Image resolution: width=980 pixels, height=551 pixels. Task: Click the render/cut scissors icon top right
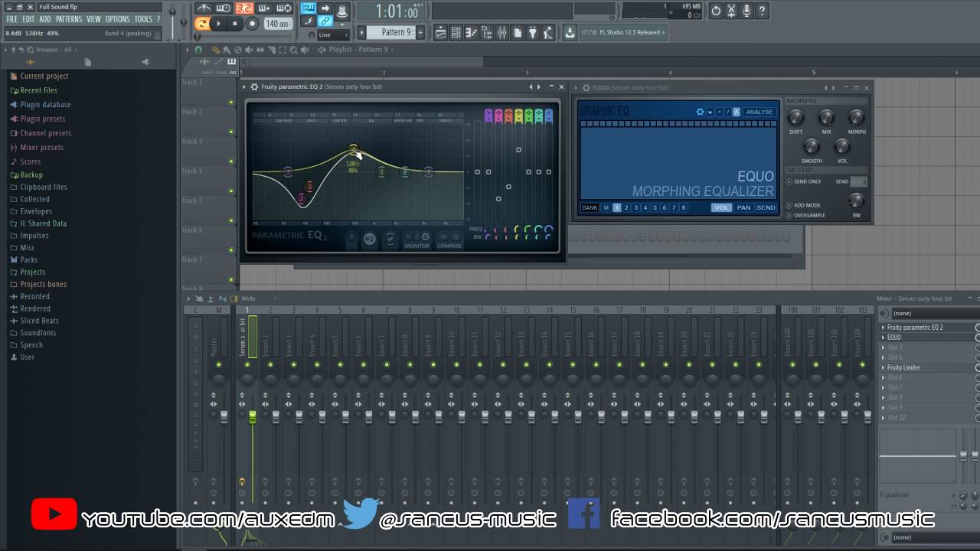coord(731,11)
